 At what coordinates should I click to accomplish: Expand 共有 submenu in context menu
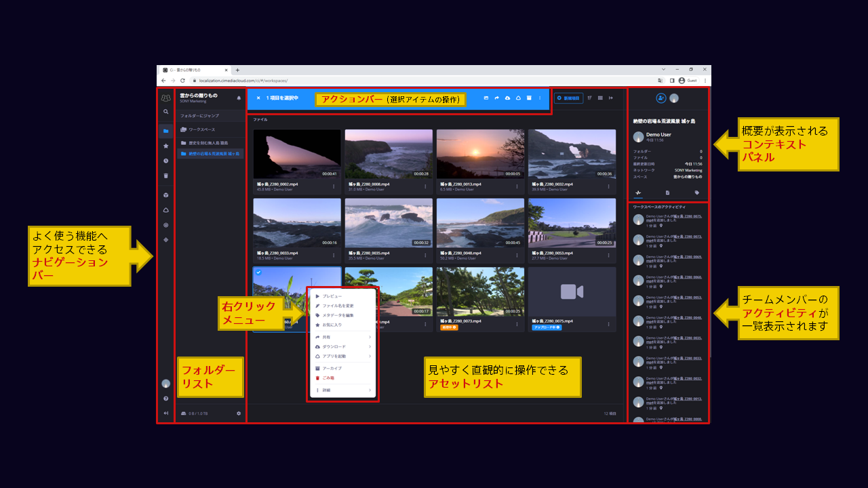370,337
